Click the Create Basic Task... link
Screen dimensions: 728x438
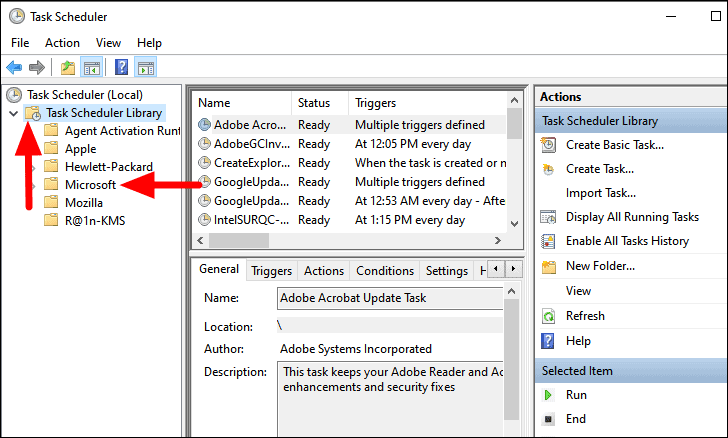click(615, 145)
